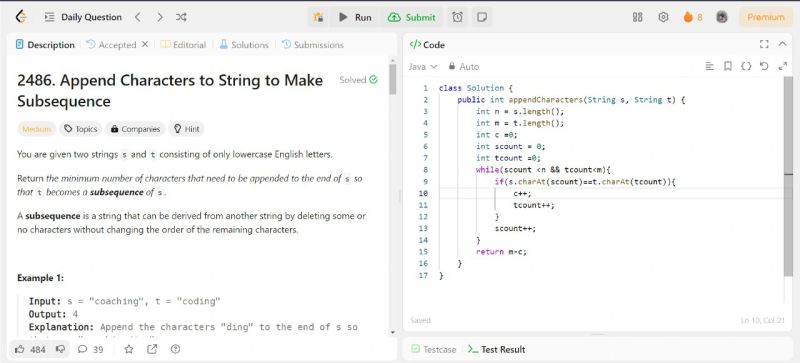Reset code with the revert arrow icon
The width and height of the screenshot is (800, 363).
pyautogui.click(x=764, y=66)
